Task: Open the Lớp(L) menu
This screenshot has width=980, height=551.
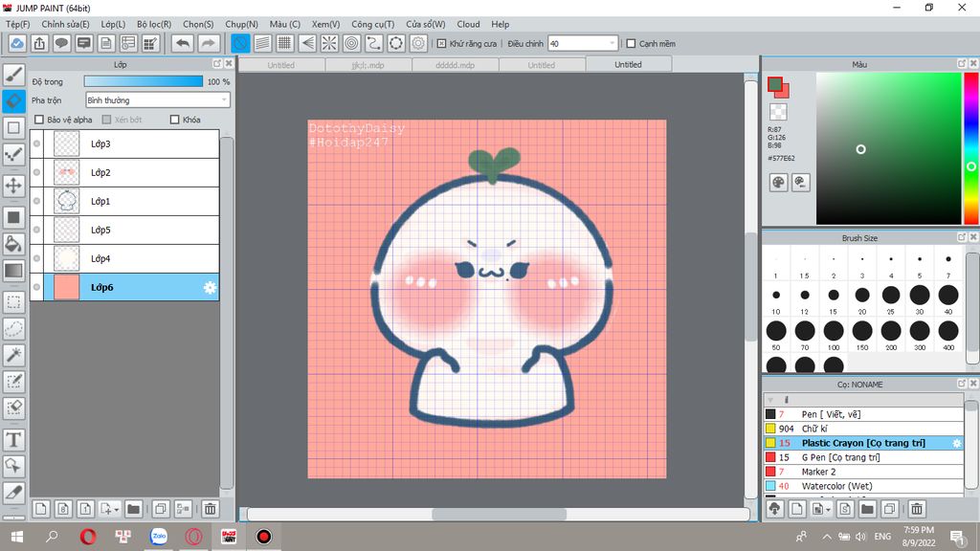Action: click(113, 24)
